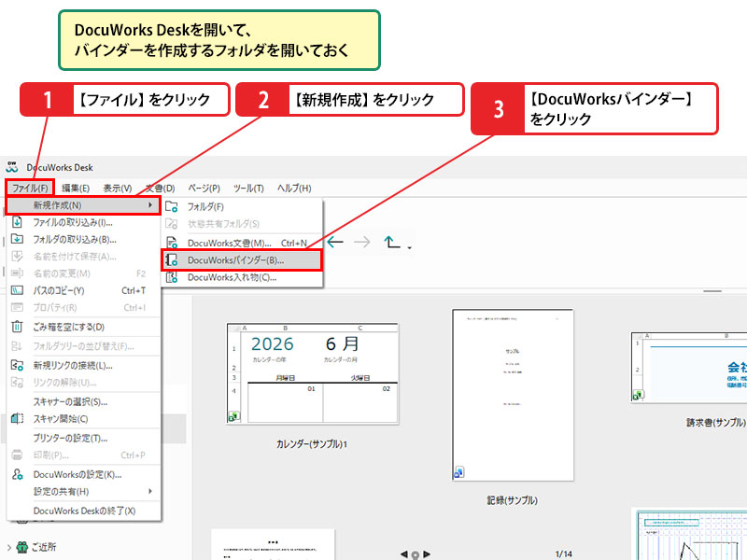Viewport: 747px width, 560px height.
Task: Expand the 新規作成(N) submenu arrow
Action: click(150, 205)
